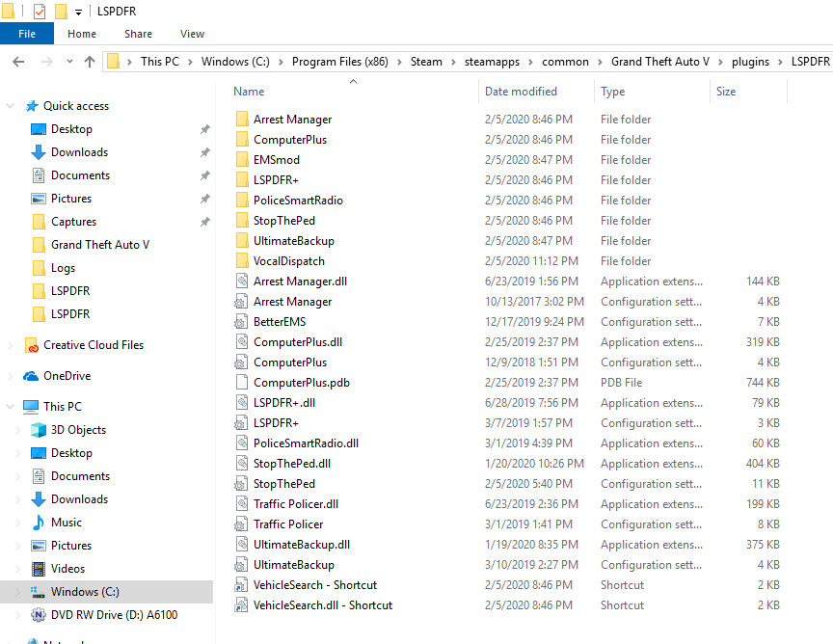
Task: Click 'Grand Theft Auto V' breadcrumb
Action: [x=659, y=62]
